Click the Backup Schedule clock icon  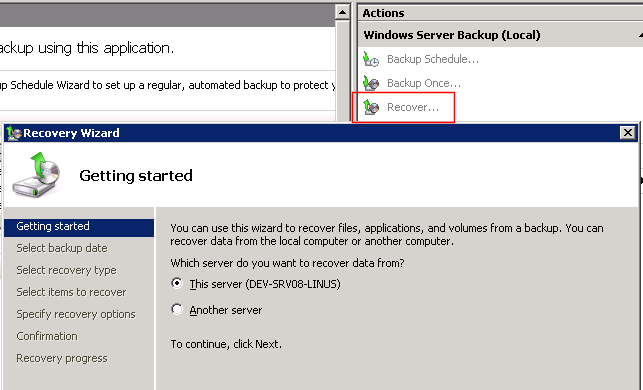(x=371, y=59)
